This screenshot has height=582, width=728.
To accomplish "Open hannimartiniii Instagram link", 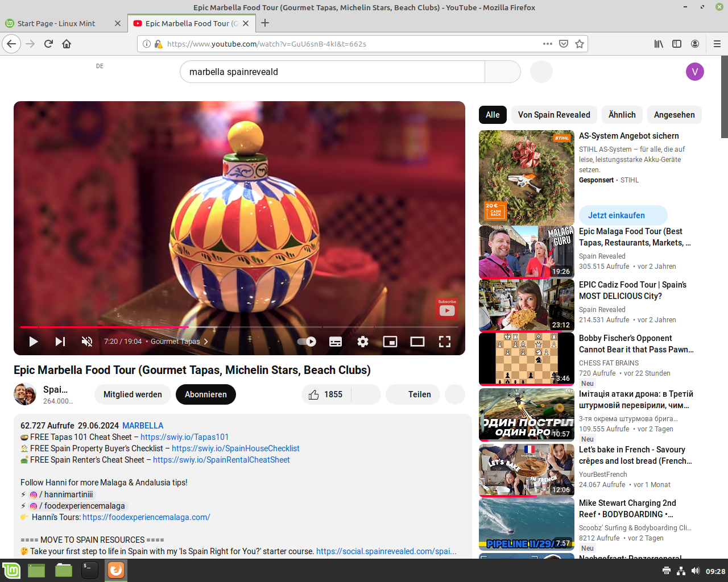I will click(61, 494).
